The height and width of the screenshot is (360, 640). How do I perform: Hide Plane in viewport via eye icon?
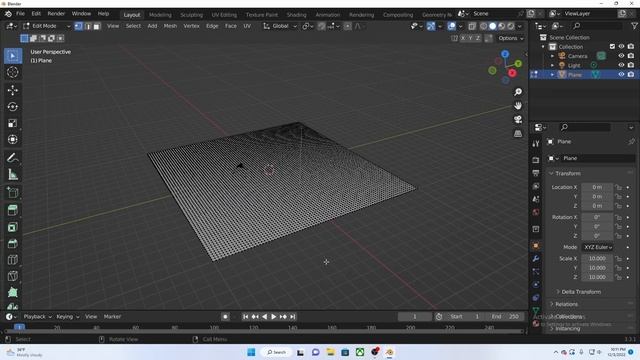(x=621, y=75)
